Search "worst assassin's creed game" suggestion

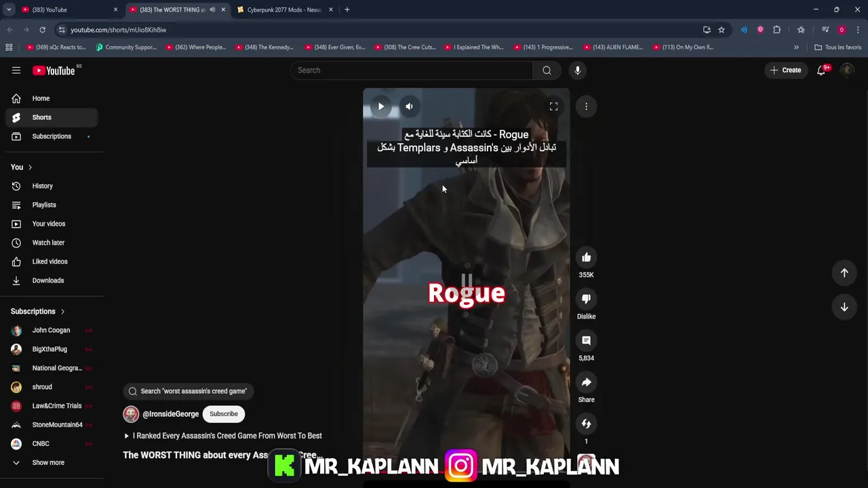(x=188, y=391)
